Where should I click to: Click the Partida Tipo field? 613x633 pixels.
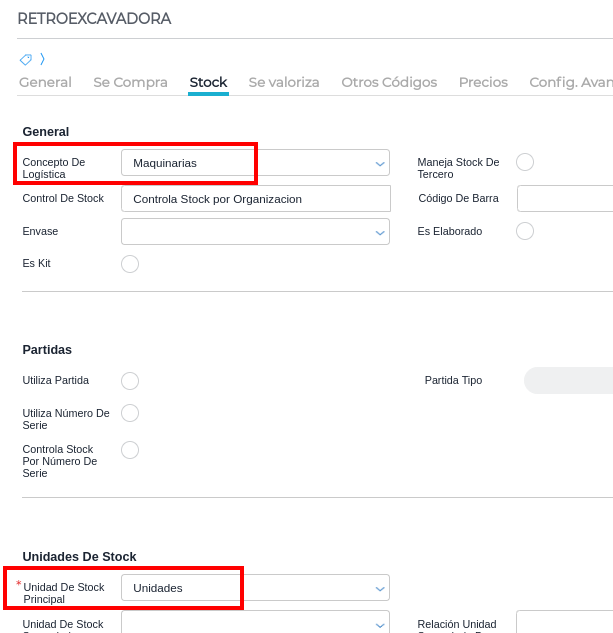click(x=568, y=380)
